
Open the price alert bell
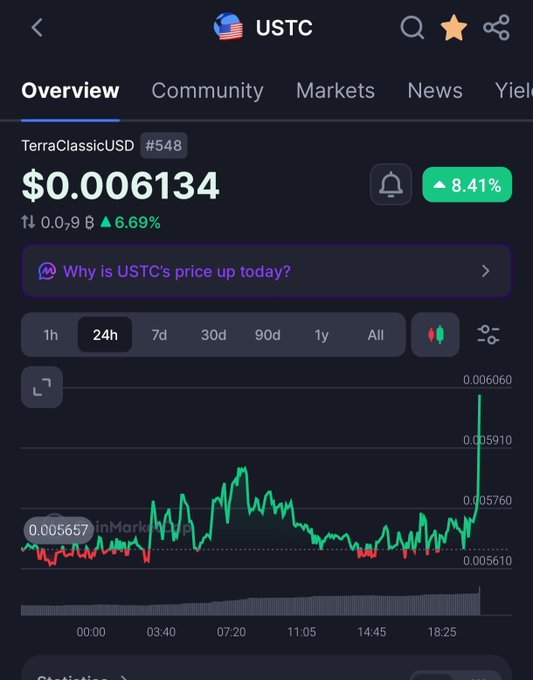coord(391,184)
